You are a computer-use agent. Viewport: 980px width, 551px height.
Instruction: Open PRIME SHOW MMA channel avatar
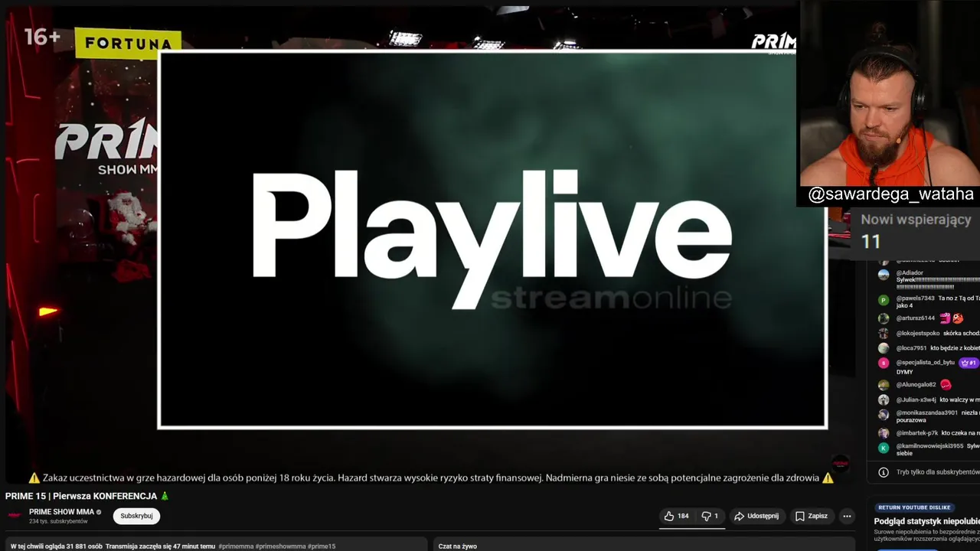coord(14,516)
